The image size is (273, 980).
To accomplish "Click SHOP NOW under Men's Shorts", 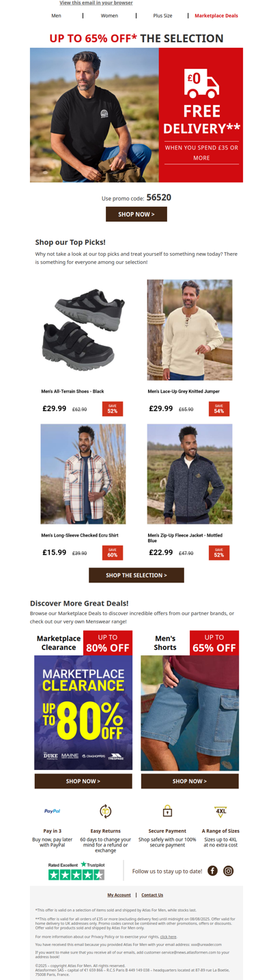I will pyautogui.click(x=190, y=781).
